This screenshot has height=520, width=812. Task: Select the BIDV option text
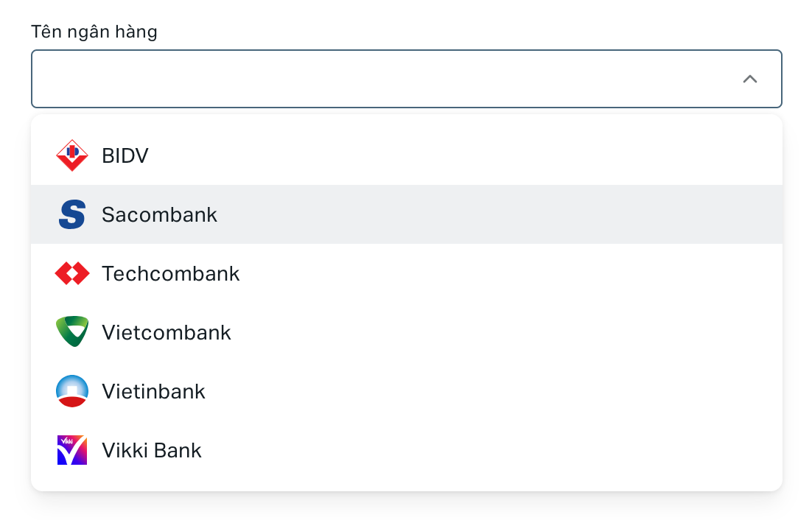click(125, 155)
